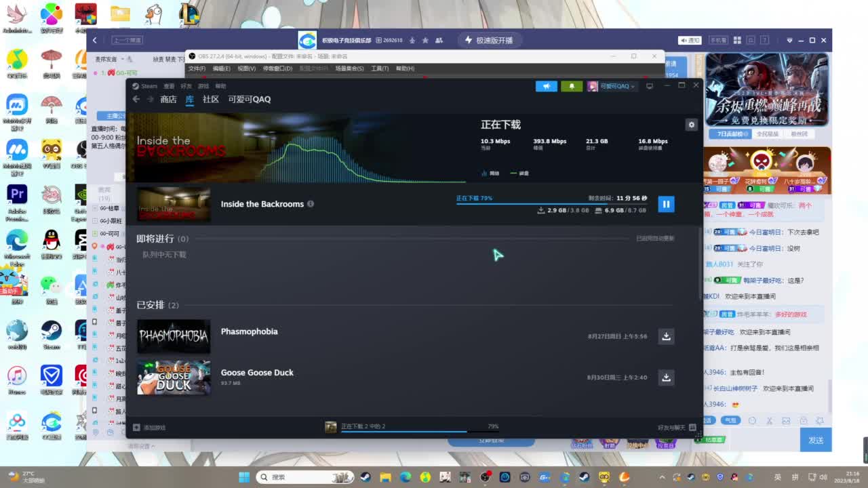
Task: Open the 游戏 menu in Steam
Action: click(x=203, y=86)
